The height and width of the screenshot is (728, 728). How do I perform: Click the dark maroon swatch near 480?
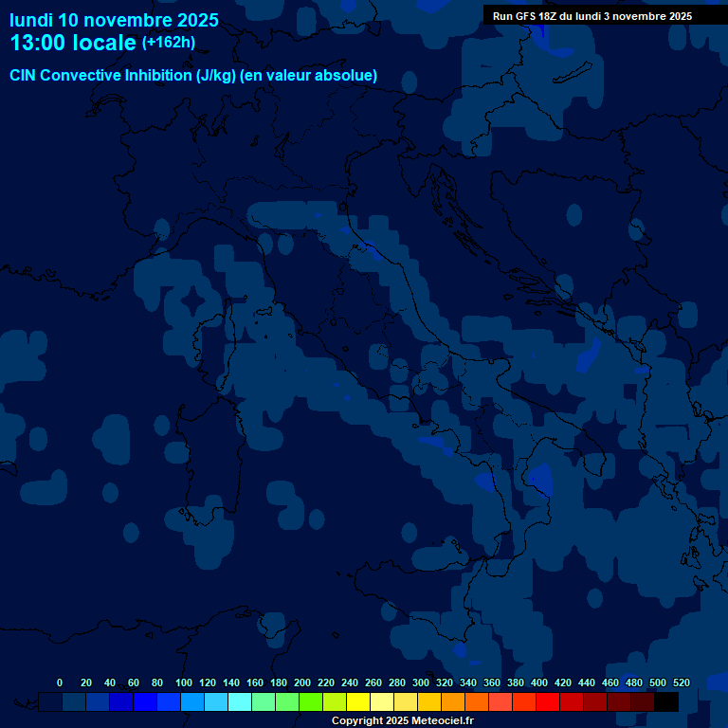tap(643, 701)
